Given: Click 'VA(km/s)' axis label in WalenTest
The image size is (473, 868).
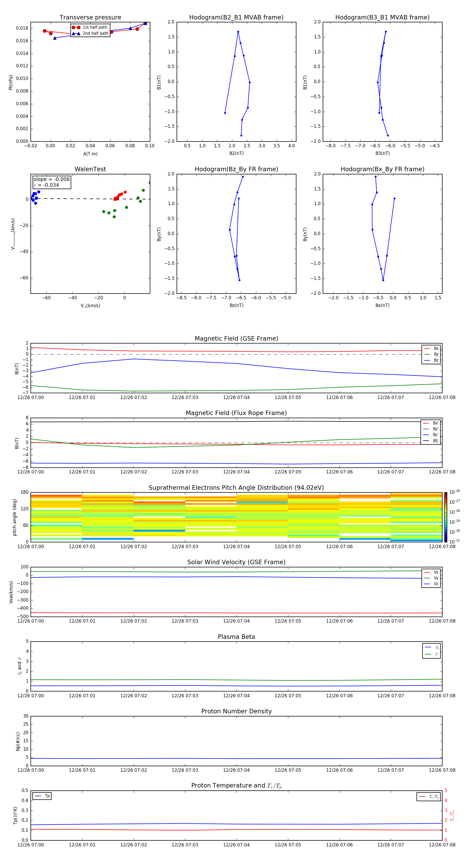Looking at the screenshot, I should point(90,306).
